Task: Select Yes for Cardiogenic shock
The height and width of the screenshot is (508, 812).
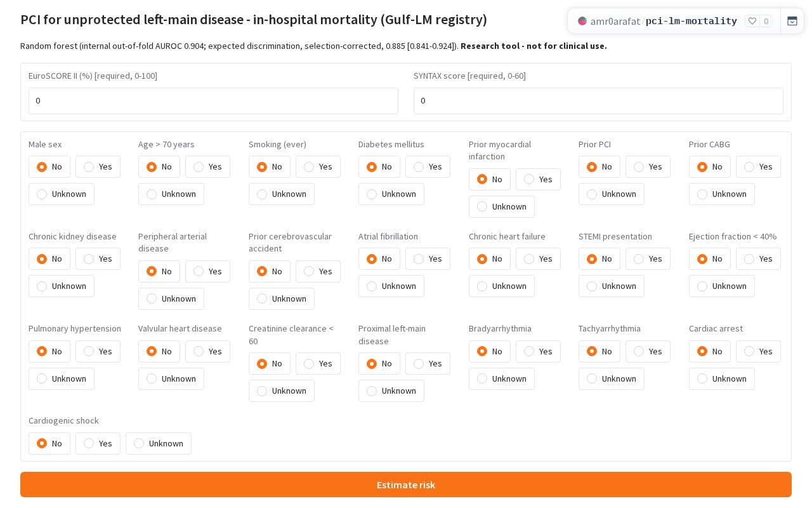Action: click(98, 443)
